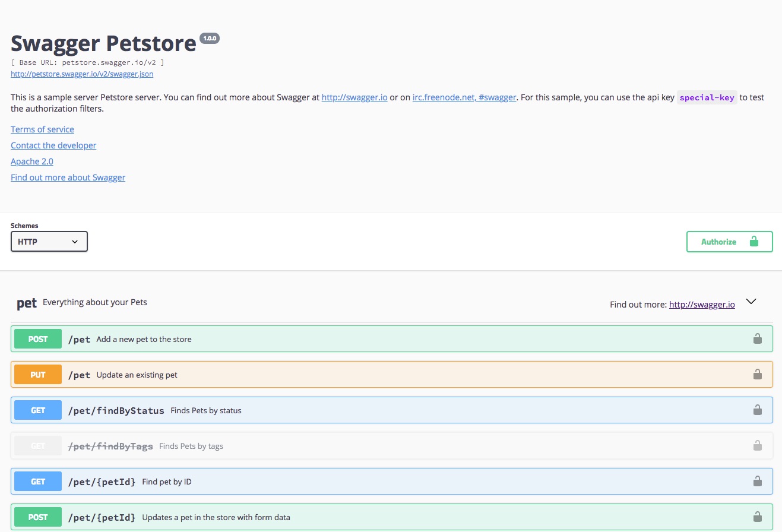Click 'Finds Pets by tags' summary

click(191, 446)
